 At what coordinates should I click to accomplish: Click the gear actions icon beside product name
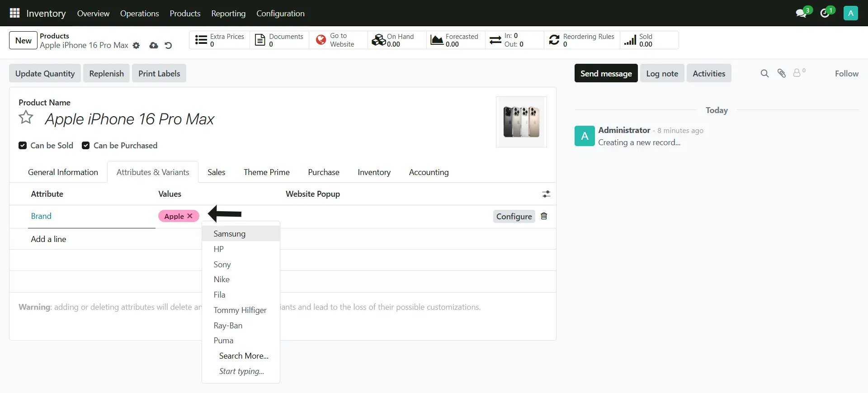pyautogui.click(x=136, y=46)
